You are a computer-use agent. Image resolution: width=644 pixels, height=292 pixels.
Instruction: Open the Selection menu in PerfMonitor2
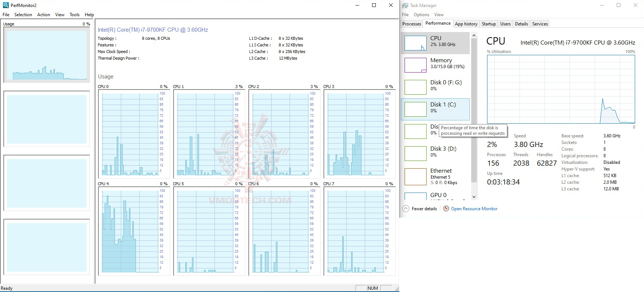(x=23, y=15)
